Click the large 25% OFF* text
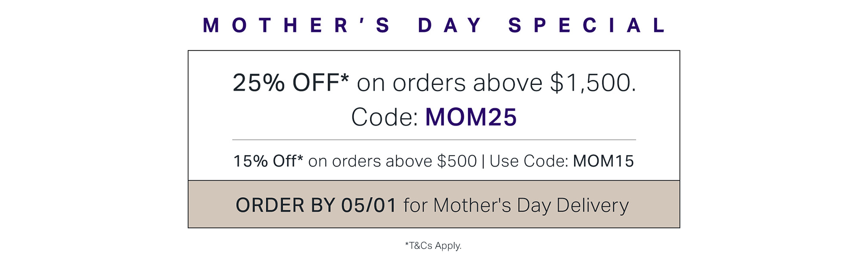Image resolution: width=868 pixels, height=278 pixels. [x=290, y=83]
